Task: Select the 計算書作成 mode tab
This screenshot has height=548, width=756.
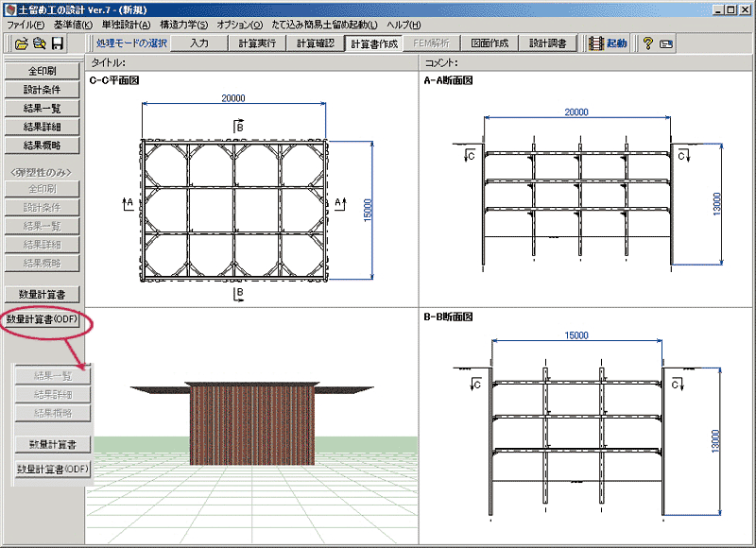Action: (373, 43)
